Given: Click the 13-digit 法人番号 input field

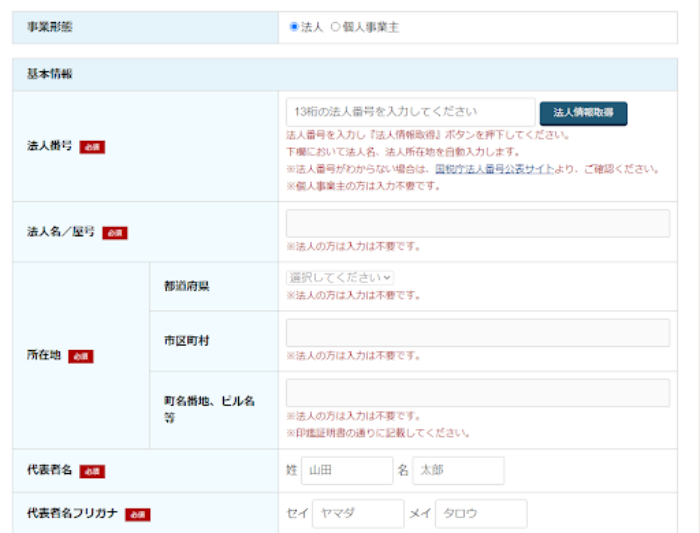Looking at the screenshot, I should click(410, 111).
